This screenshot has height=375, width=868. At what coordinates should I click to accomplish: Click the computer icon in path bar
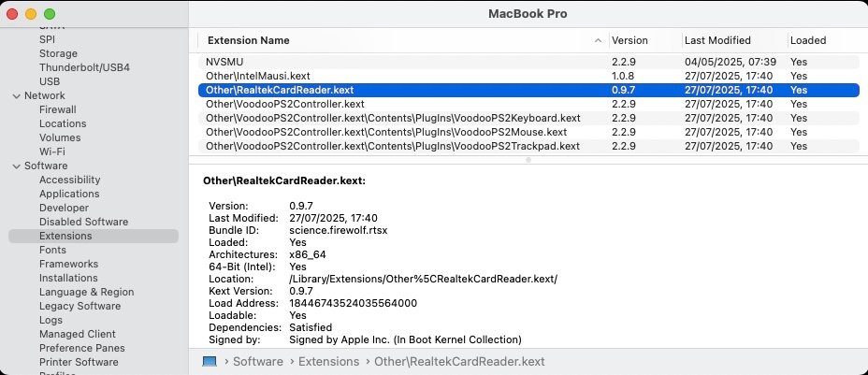click(x=210, y=362)
